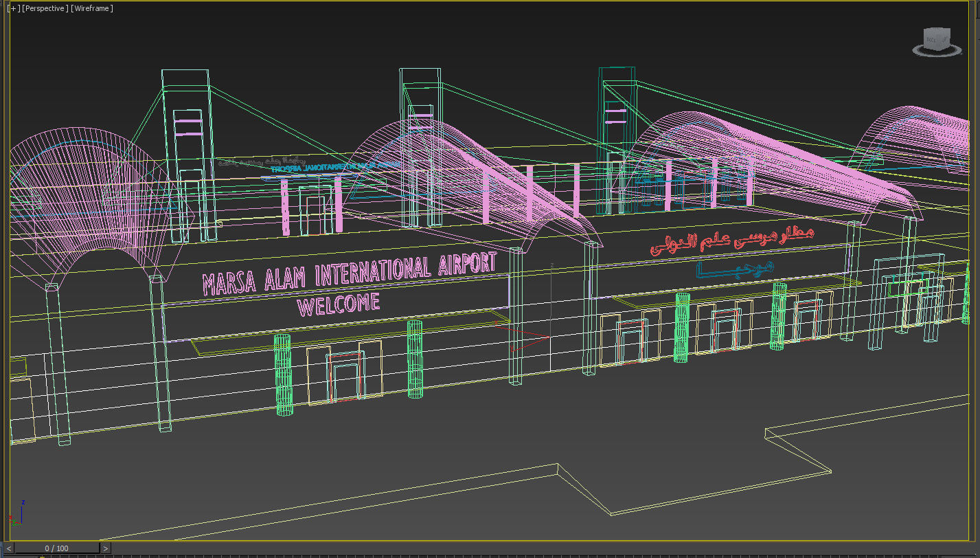Select the blue Arabic welcome text object
Screen dimensions: 980x558
(735, 269)
